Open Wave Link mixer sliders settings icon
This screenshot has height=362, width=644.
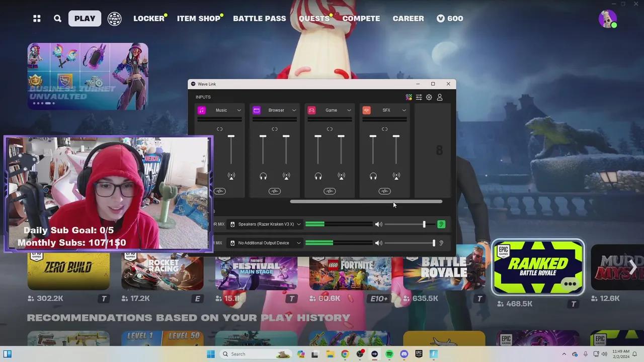(x=419, y=97)
